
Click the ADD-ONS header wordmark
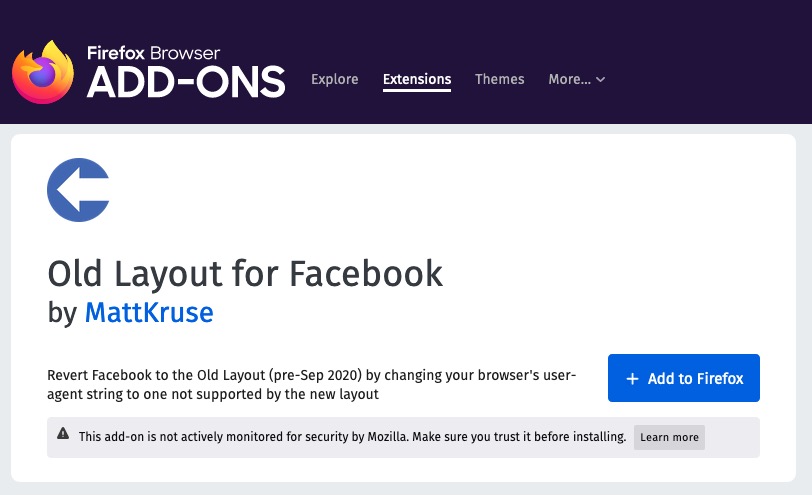point(186,82)
